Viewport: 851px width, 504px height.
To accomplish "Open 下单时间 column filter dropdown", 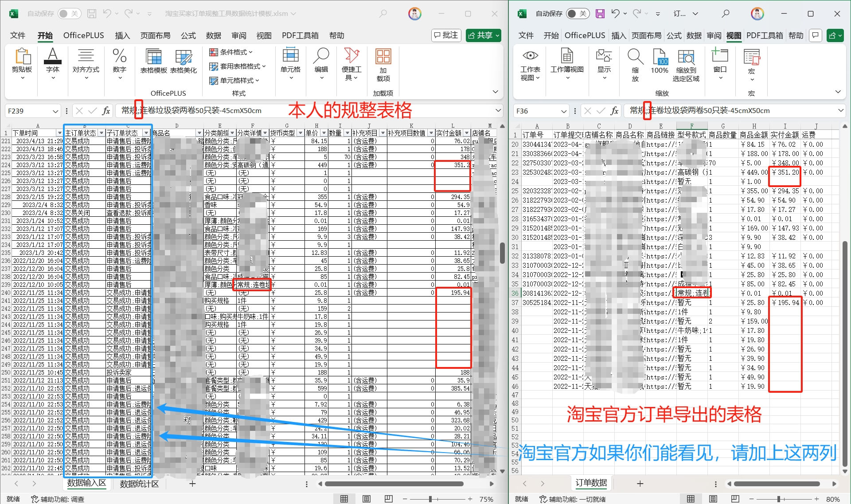I will click(59, 133).
